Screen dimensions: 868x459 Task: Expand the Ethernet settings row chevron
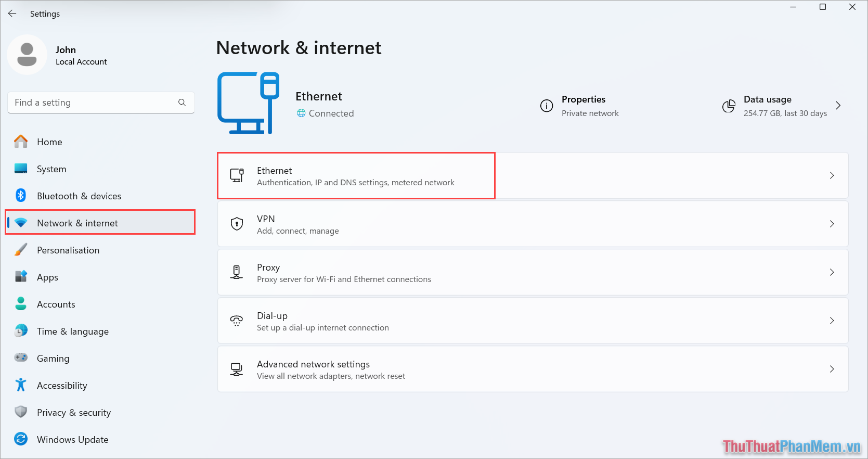[x=832, y=175]
